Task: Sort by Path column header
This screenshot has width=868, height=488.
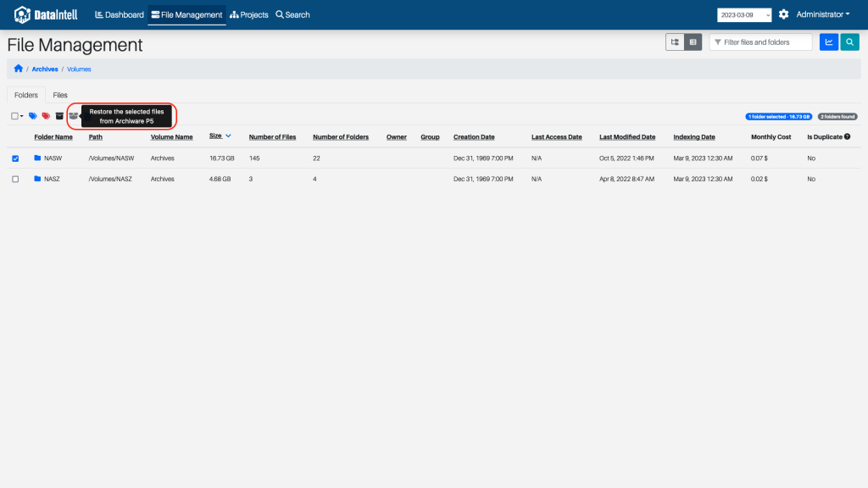Action: (x=95, y=137)
